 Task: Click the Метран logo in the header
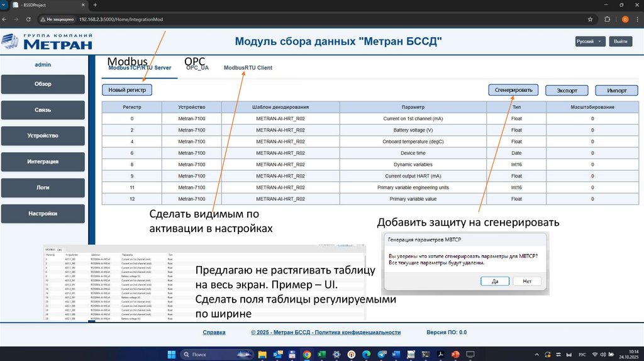47,42
